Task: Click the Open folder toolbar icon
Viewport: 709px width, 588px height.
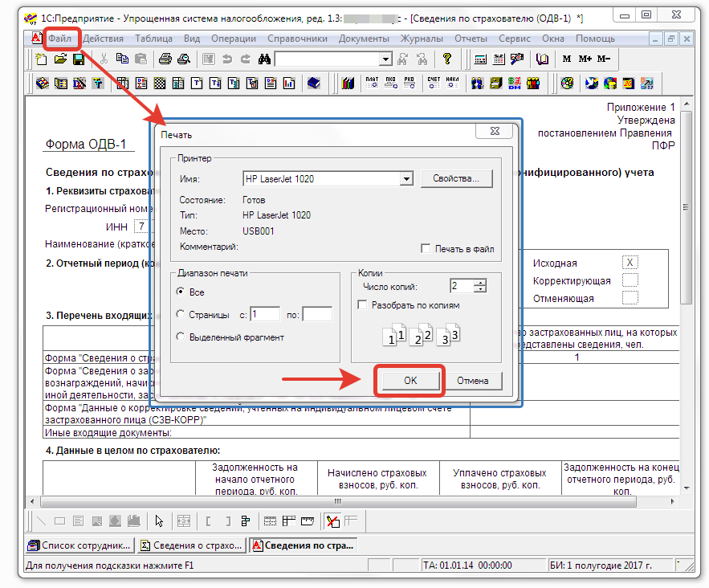Action: point(60,59)
